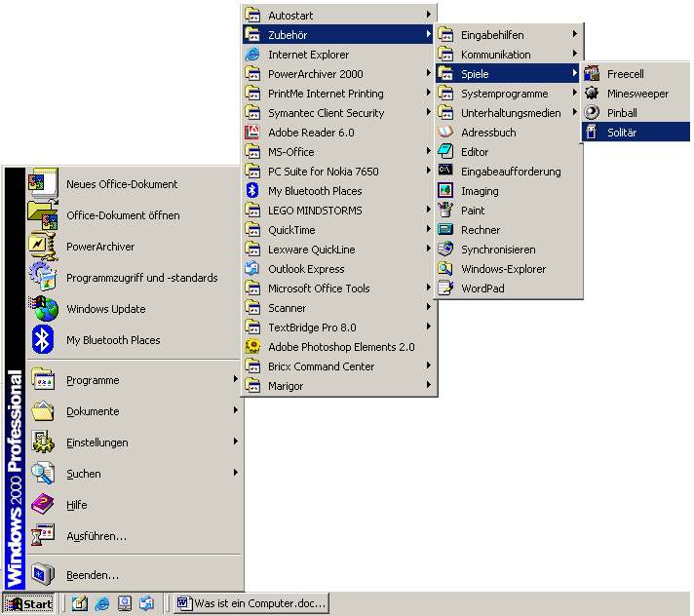This screenshot has width=694, height=616.
Task: Click the Adressbuch book icon
Action: (445, 132)
